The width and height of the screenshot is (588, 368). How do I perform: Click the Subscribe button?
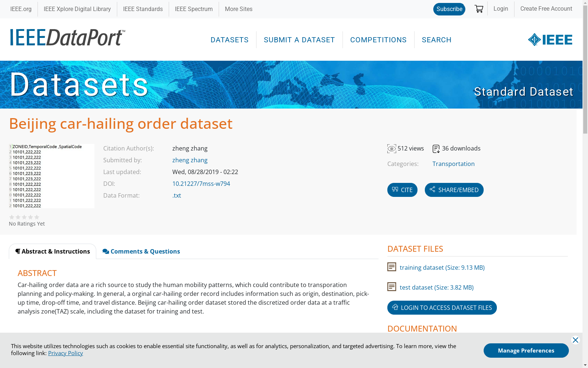point(449,9)
